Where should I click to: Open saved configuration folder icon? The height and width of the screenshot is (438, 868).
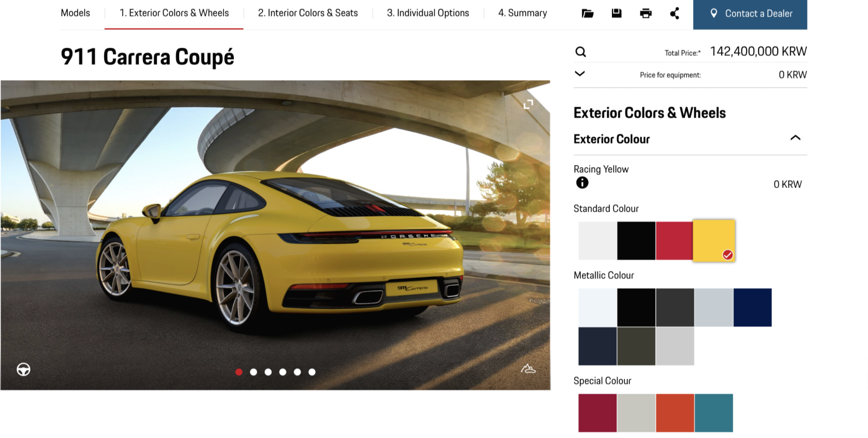click(x=587, y=13)
